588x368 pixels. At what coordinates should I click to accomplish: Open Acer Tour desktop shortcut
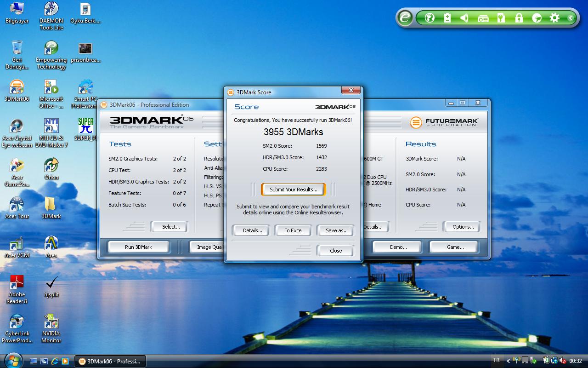(x=17, y=208)
